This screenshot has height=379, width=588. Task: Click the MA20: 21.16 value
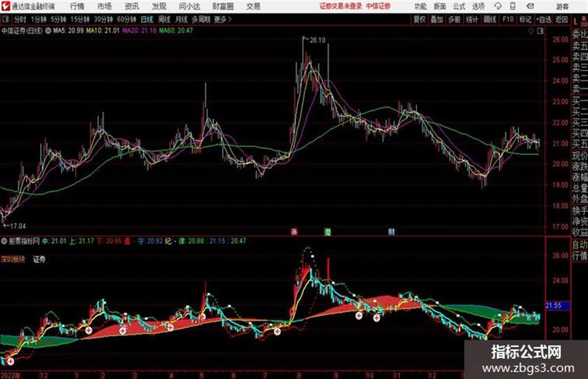139,30
